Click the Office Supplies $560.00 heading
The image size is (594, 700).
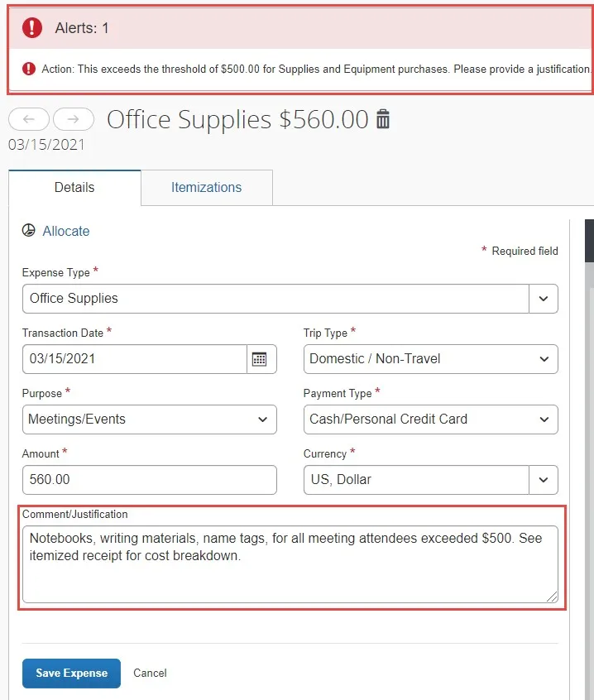point(237,120)
